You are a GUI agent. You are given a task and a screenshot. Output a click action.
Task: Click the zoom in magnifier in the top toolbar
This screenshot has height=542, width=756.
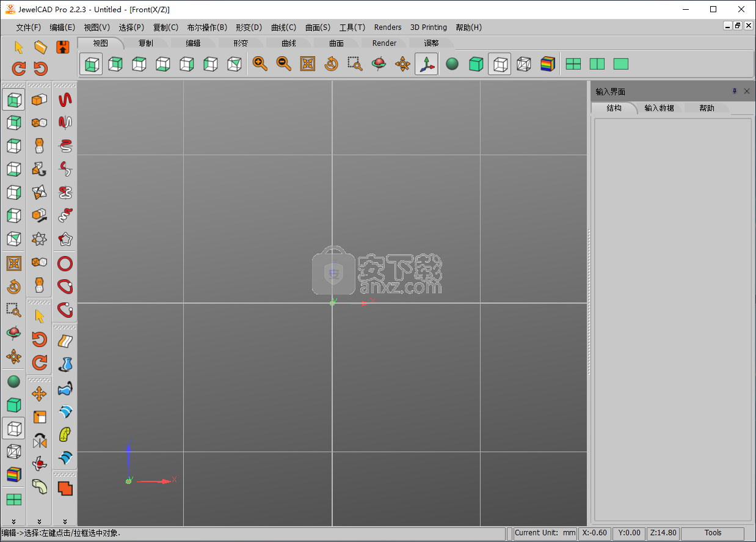(x=260, y=64)
